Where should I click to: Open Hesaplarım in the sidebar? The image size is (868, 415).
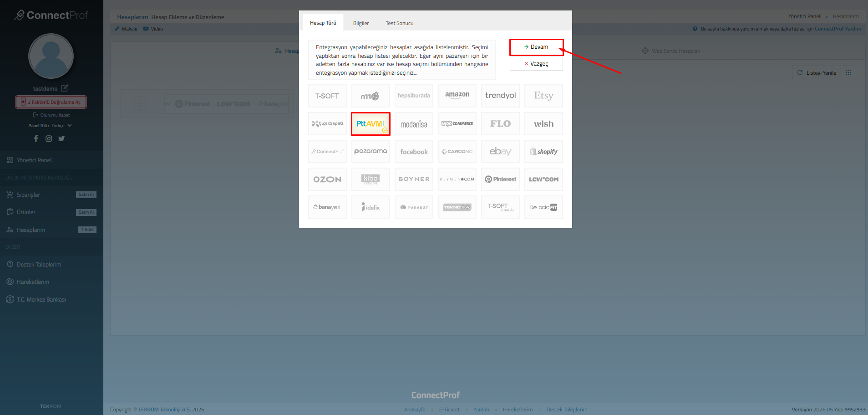[51, 230]
